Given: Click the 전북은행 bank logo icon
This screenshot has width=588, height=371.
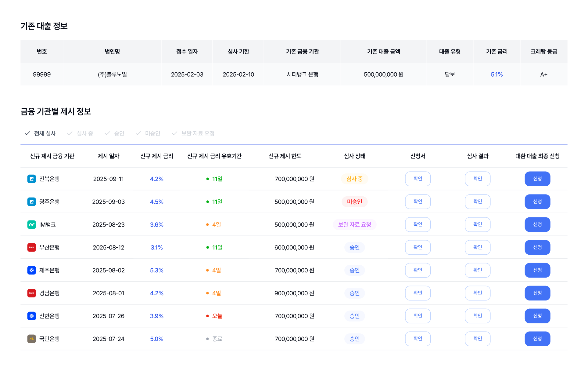Looking at the screenshot, I should pyautogui.click(x=31, y=179).
